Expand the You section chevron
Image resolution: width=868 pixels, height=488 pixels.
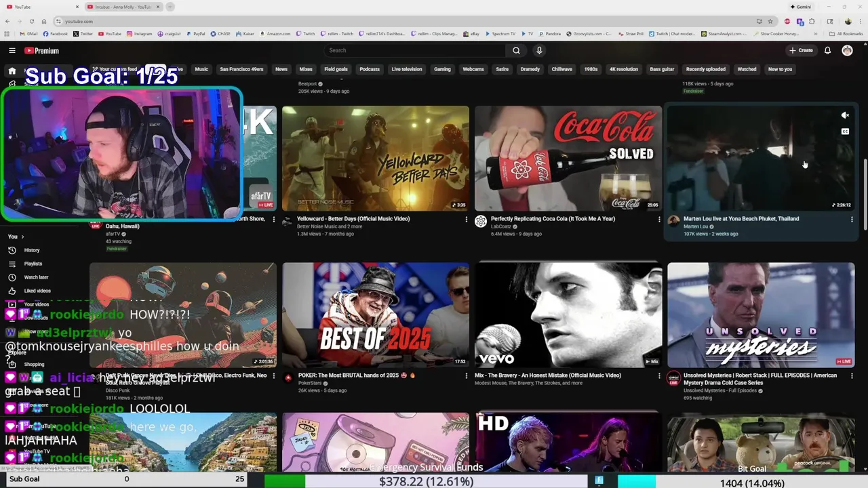click(x=22, y=237)
